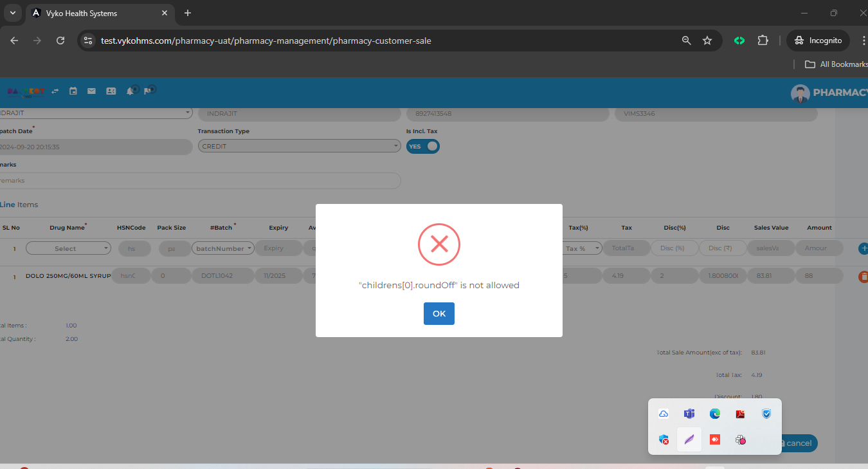The image size is (868, 469).
Task: Click the calendar icon in app header
Action: [73, 91]
